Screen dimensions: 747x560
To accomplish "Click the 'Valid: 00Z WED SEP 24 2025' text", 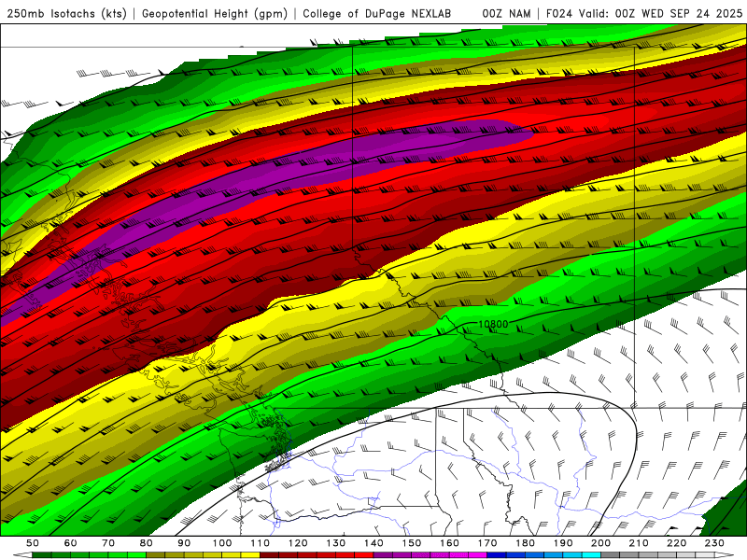I will 661,14.
